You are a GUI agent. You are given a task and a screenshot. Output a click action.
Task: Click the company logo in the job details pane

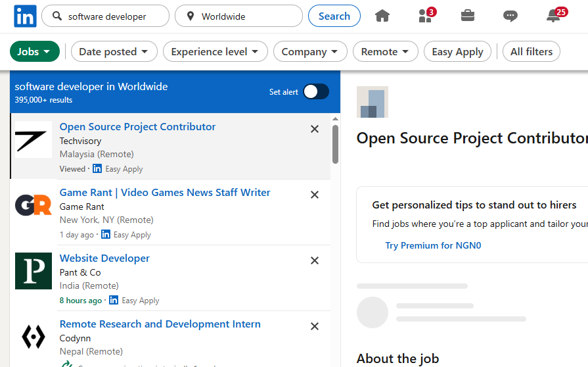click(373, 102)
